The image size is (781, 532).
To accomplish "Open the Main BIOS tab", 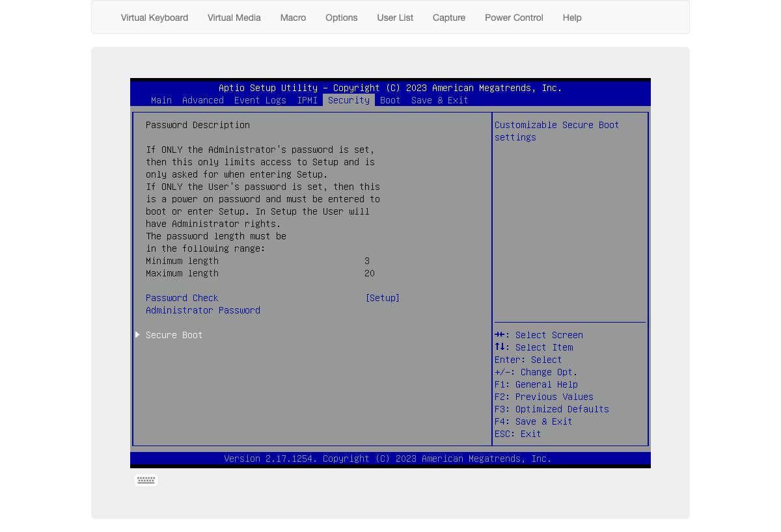I will (x=161, y=100).
